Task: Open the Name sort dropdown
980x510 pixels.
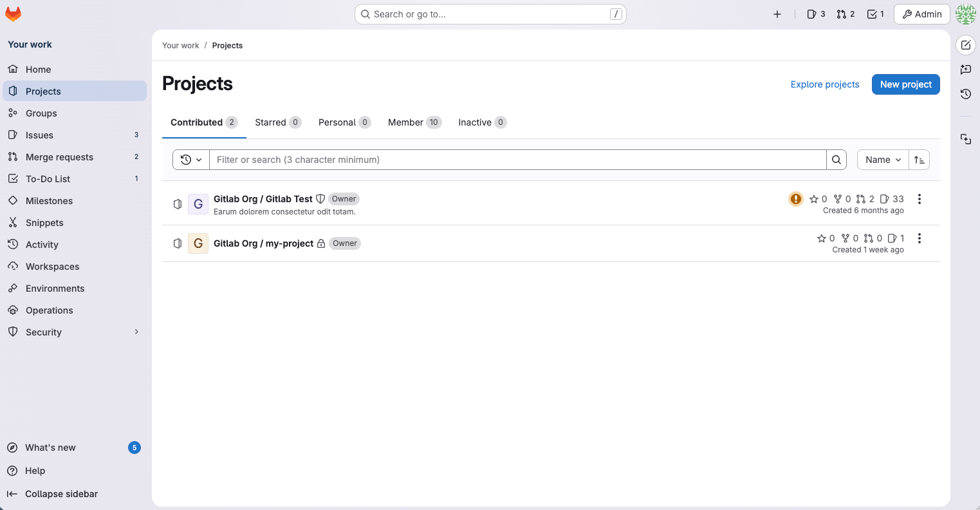Action: [x=882, y=159]
